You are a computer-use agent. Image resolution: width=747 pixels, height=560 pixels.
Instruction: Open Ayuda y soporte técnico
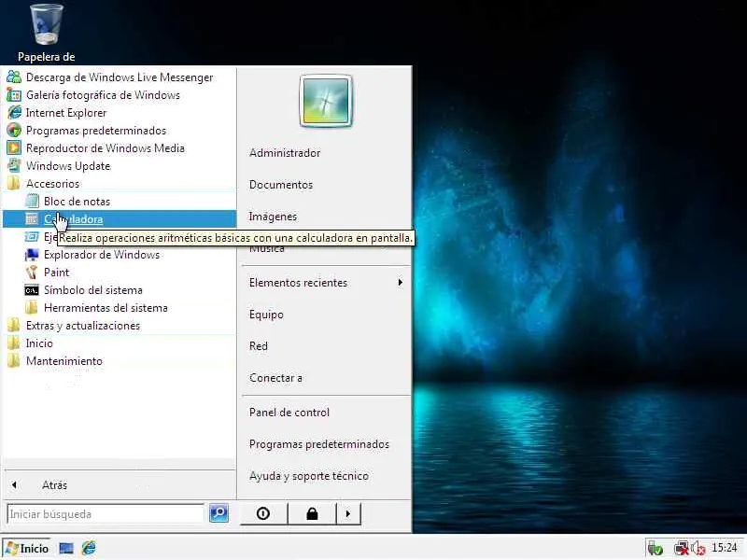pyautogui.click(x=309, y=476)
